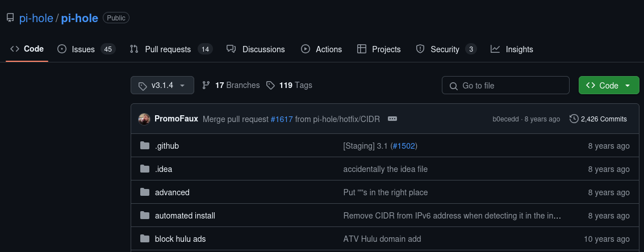Click the Insights graph icon

495,49
